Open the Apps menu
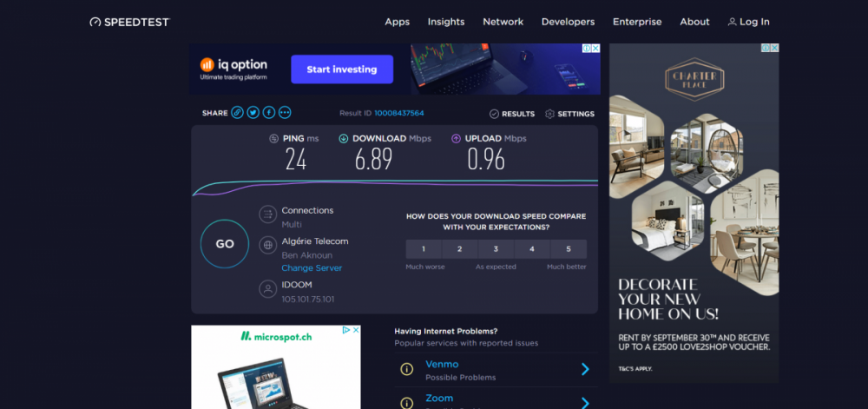The height and width of the screenshot is (409, 868). pyautogui.click(x=397, y=22)
